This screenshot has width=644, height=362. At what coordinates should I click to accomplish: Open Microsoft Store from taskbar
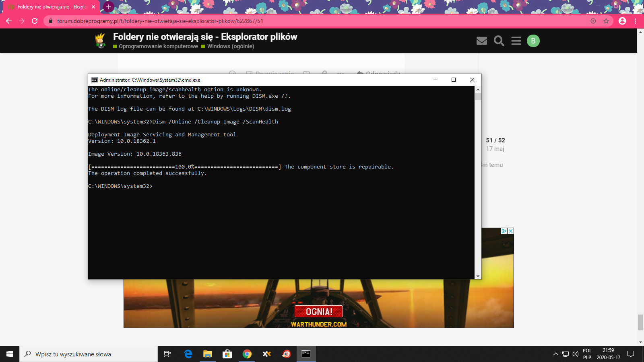pyautogui.click(x=227, y=354)
